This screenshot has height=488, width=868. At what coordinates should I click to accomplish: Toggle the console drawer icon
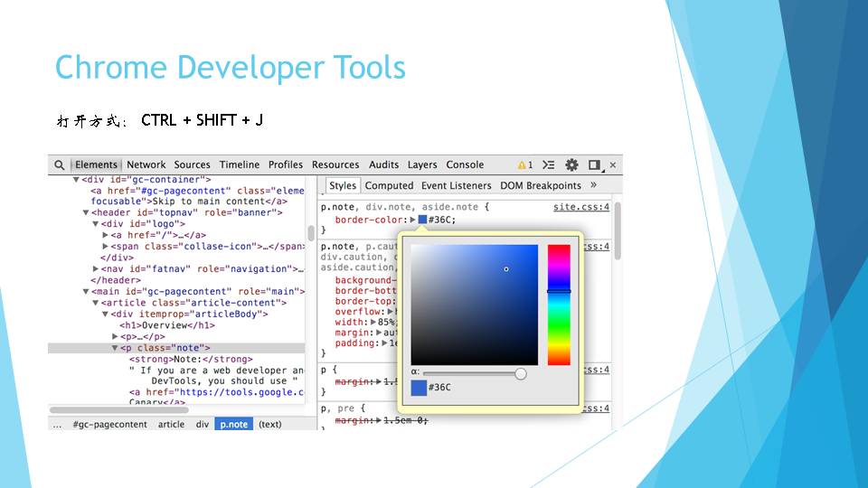coord(548,165)
